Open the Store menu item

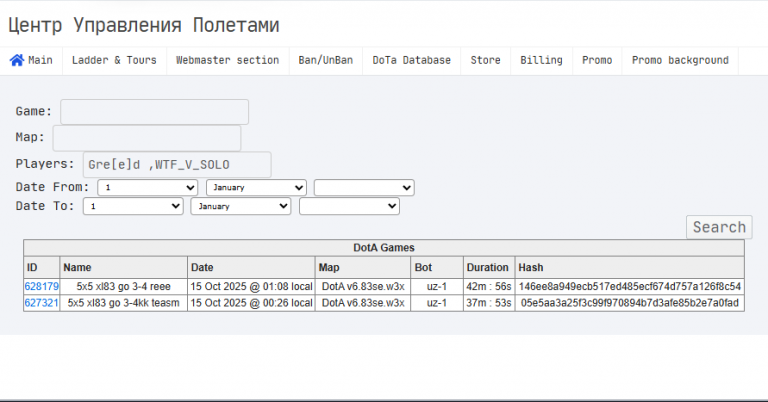pos(485,61)
